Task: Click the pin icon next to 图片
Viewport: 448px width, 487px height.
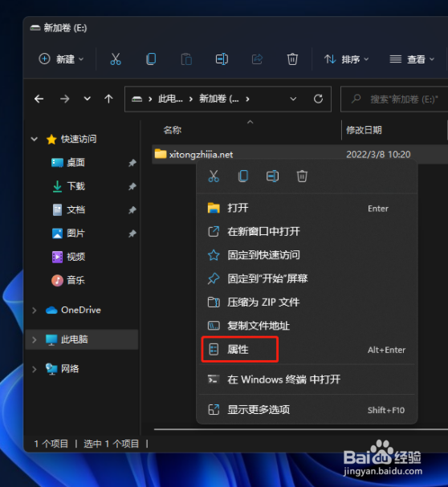Action: (x=132, y=233)
